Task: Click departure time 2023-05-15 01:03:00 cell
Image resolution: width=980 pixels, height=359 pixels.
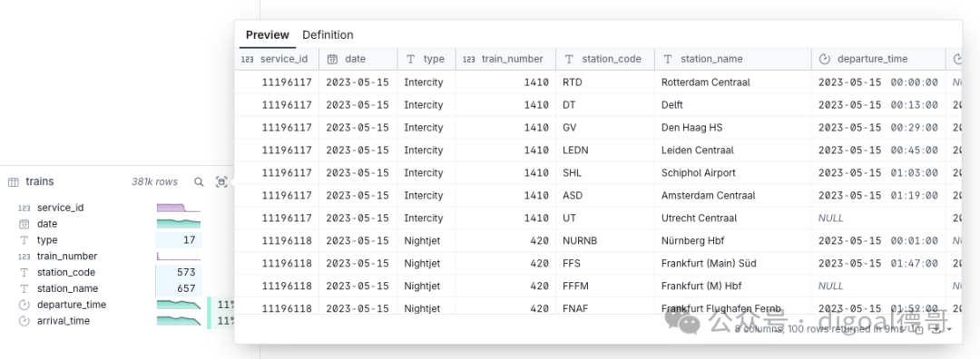Action: click(x=878, y=172)
